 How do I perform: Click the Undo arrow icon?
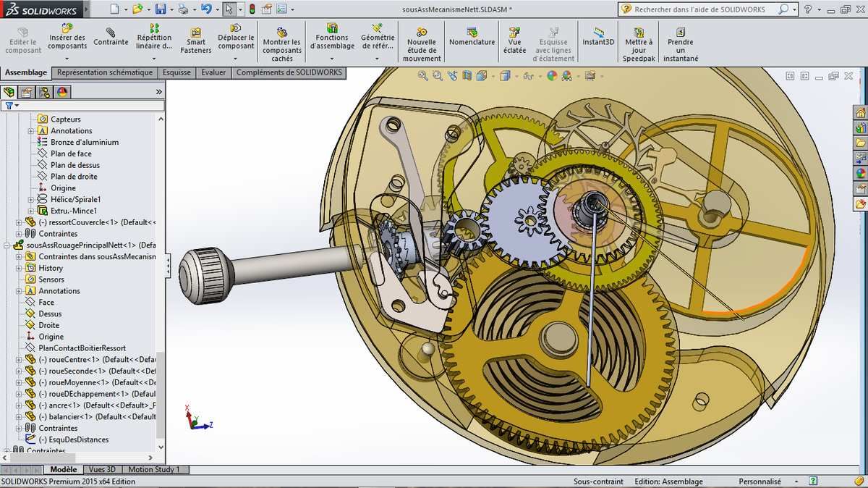(x=206, y=9)
